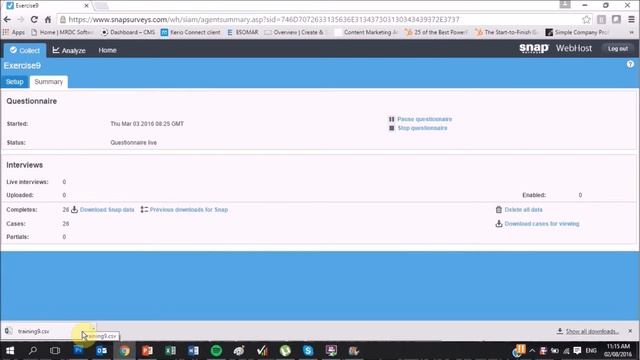Click the pause icon beside Pause questionnaire
The height and width of the screenshot is (360, 640).
pos(391,119)
